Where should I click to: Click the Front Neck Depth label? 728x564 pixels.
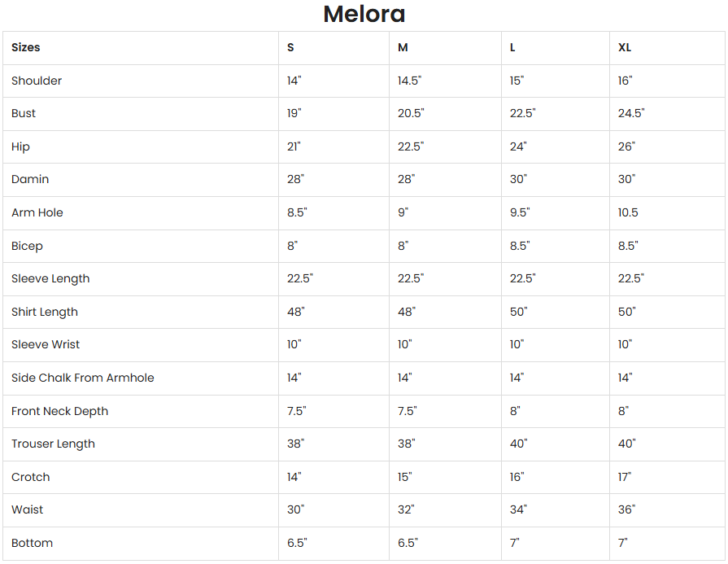[x=59, y=411]
